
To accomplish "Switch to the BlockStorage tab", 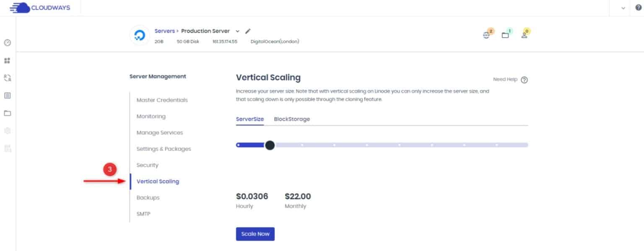I will click(x=292, y=119).
